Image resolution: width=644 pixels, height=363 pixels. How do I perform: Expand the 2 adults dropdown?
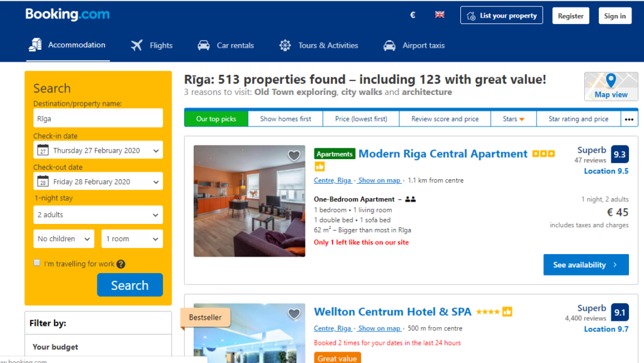tap(98, 215)
